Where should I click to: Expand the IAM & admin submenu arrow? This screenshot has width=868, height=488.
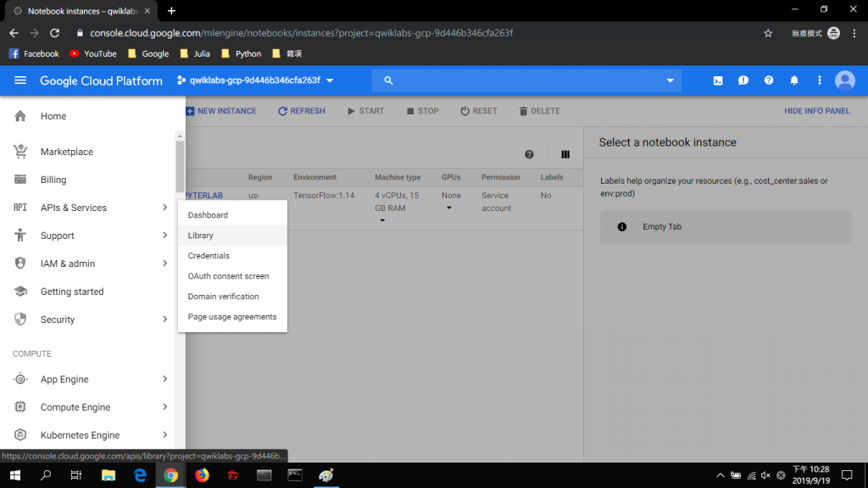pos(165,263)
